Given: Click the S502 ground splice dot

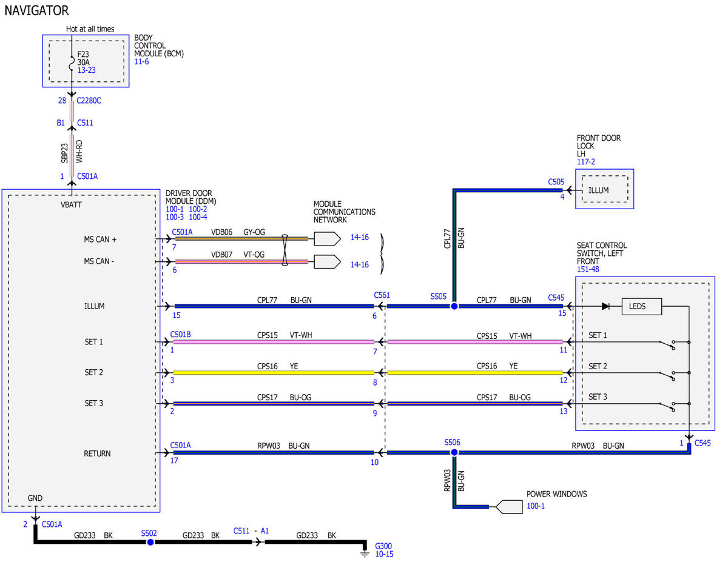Looking at the screenshot, I should pyautogui.click(x=150, y=542).
